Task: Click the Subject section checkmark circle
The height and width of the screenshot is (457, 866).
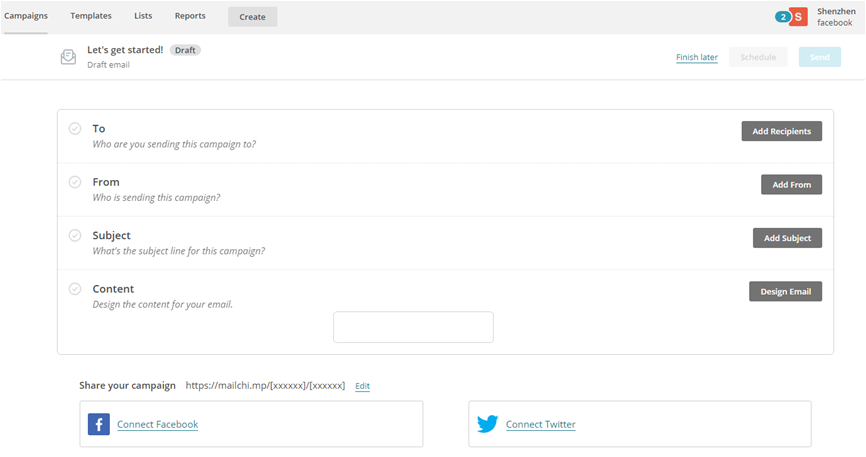Action: [x=75, y=235]
